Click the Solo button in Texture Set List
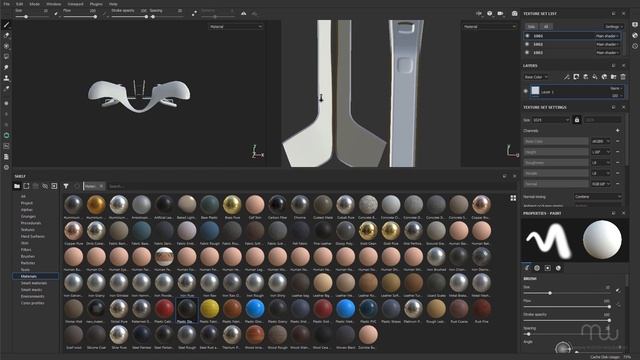640x360 pixels. click(531, 27)
